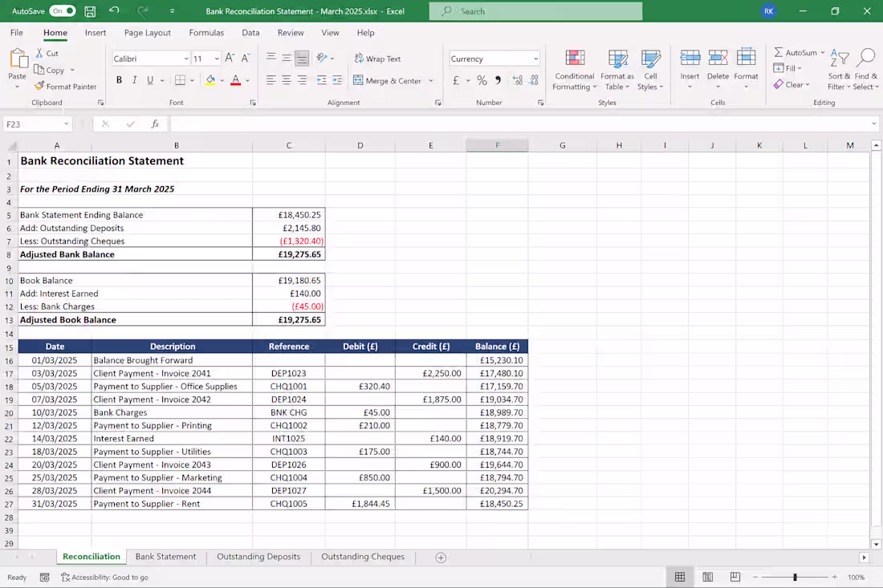Click the Cut scissors icon
Screen dimensions: 883x588
[39, 53]
